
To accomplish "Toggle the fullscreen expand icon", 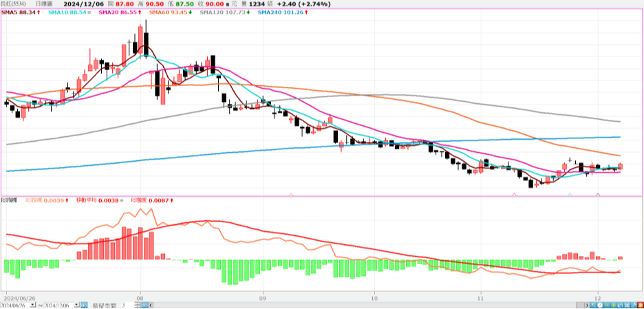I will click(627, 306).
